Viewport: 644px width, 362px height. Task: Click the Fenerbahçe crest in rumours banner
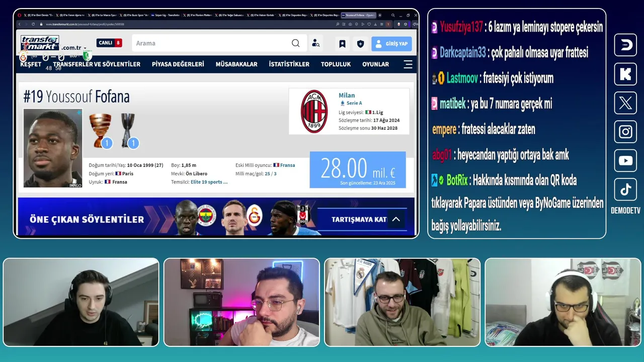[x=207, y=215]
